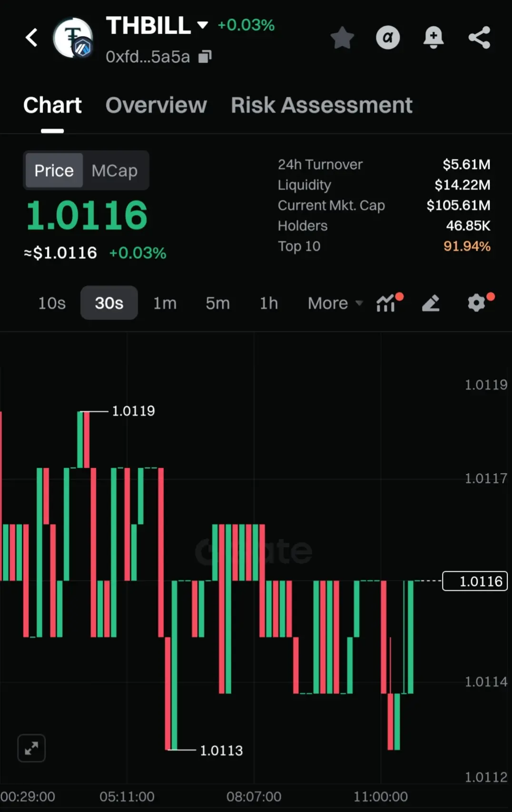Click the current price label 1.0116 on axis
This screenshot has width=512, height=812.
[x=475, y=581]
